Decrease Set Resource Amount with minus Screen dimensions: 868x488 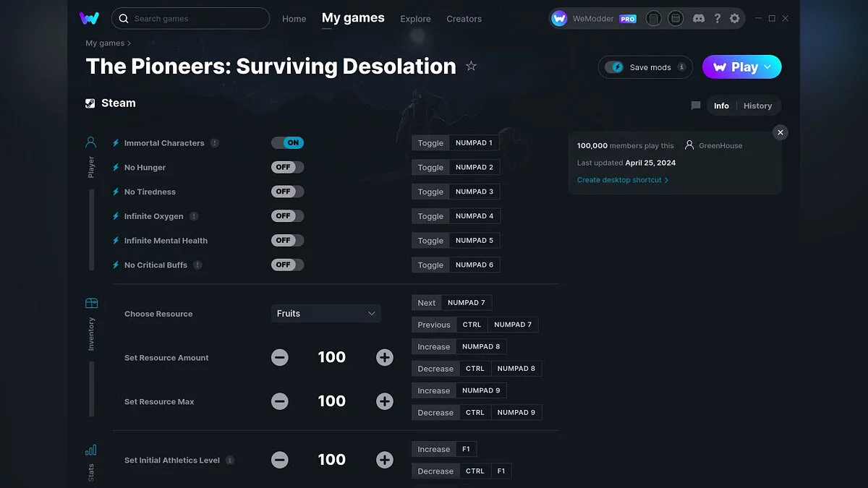[280, 357]
